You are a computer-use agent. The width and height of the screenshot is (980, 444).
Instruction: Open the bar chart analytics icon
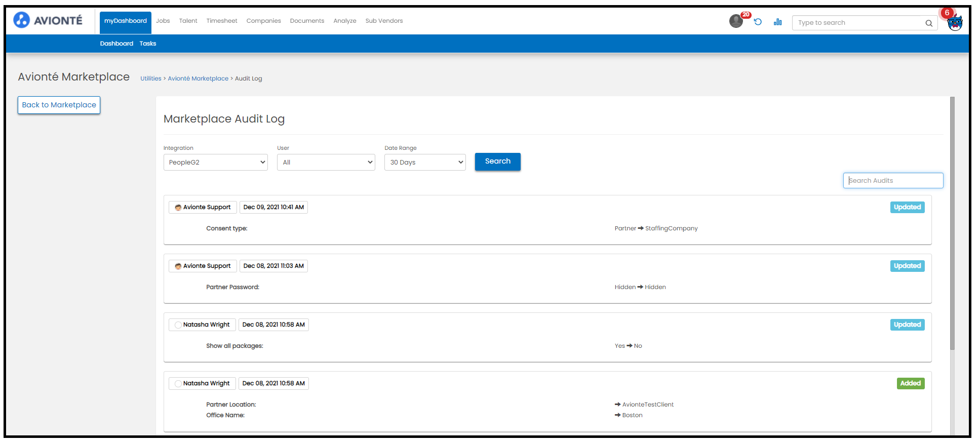tap(777, 22)
